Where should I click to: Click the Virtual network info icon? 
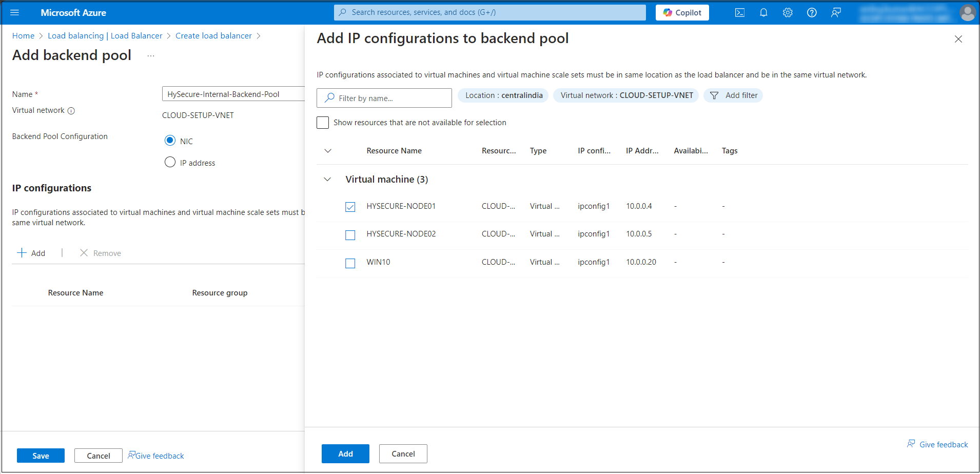71,111
